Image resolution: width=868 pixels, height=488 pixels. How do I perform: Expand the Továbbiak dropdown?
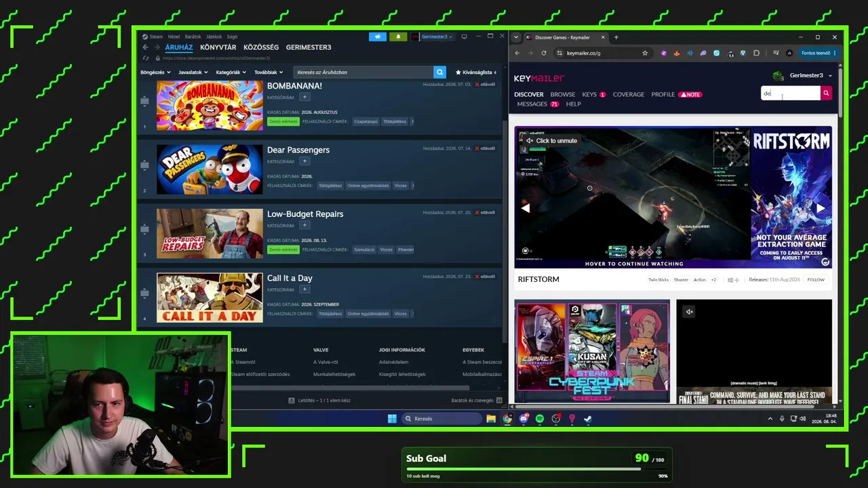268,73
